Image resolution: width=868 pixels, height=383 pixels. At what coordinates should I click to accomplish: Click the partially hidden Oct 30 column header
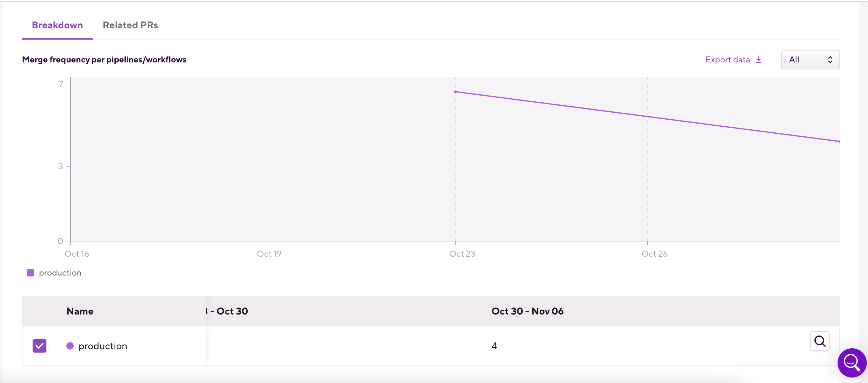(x=229, y=311)
